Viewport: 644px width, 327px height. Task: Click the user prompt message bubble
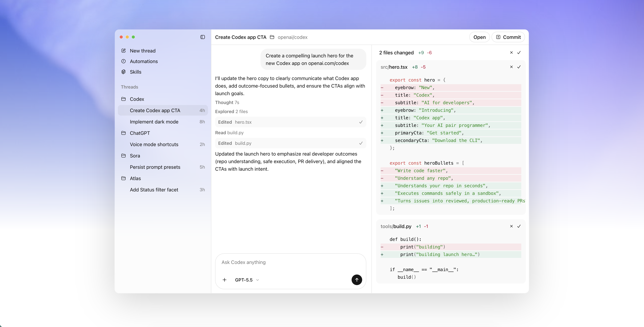313,59
